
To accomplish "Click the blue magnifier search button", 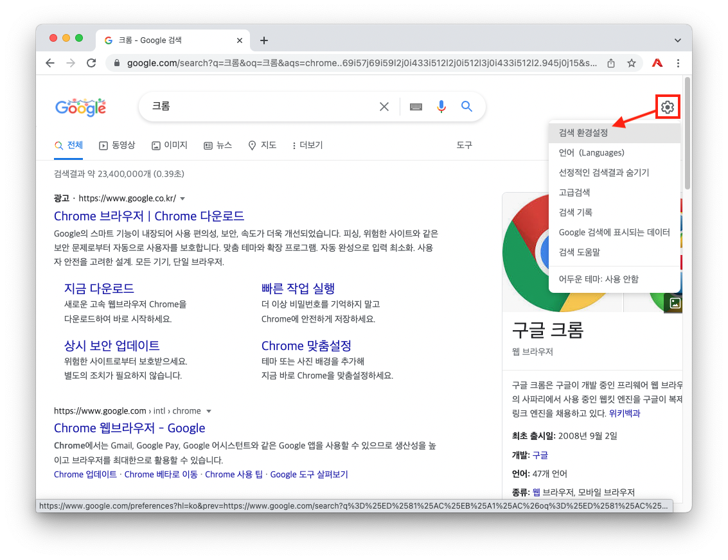I will point(466,107).
